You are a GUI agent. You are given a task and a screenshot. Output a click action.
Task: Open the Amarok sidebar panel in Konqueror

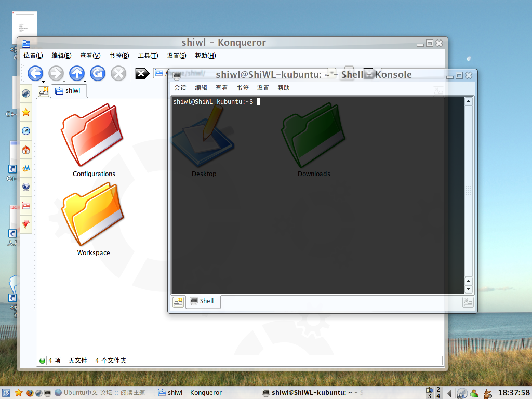(26, 94)
